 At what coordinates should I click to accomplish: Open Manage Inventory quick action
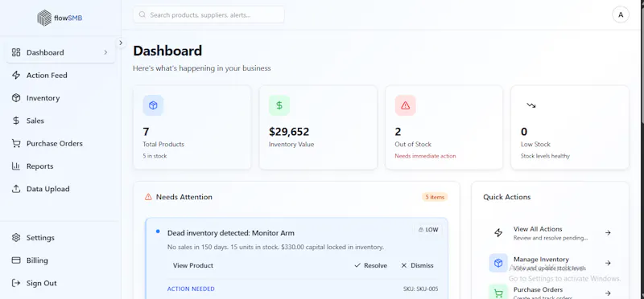550,263
